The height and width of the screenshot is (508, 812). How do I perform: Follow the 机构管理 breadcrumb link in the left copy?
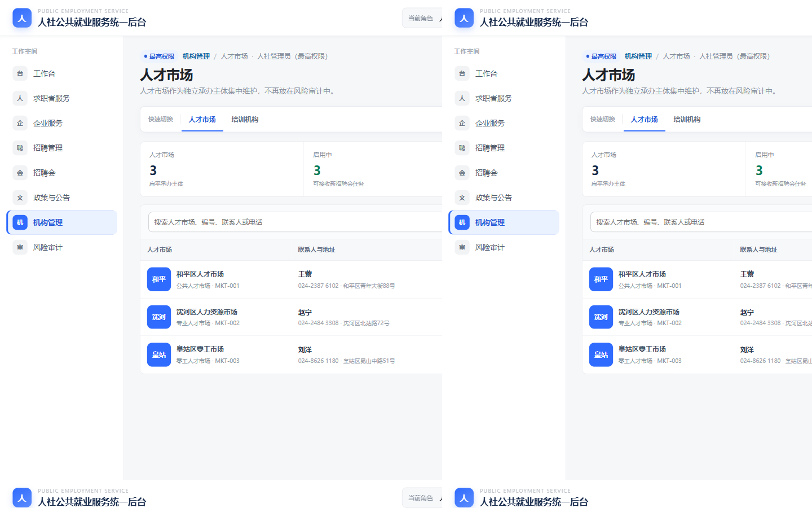pos(196,56)
